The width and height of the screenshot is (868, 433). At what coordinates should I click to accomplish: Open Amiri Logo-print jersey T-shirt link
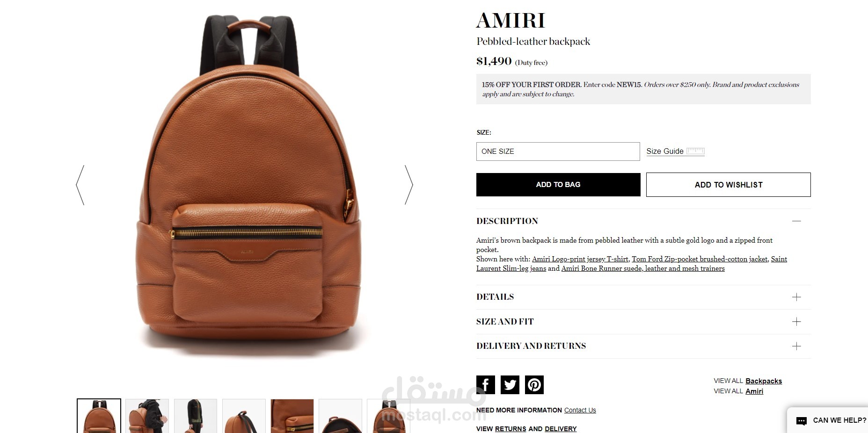tap(580, 259)
